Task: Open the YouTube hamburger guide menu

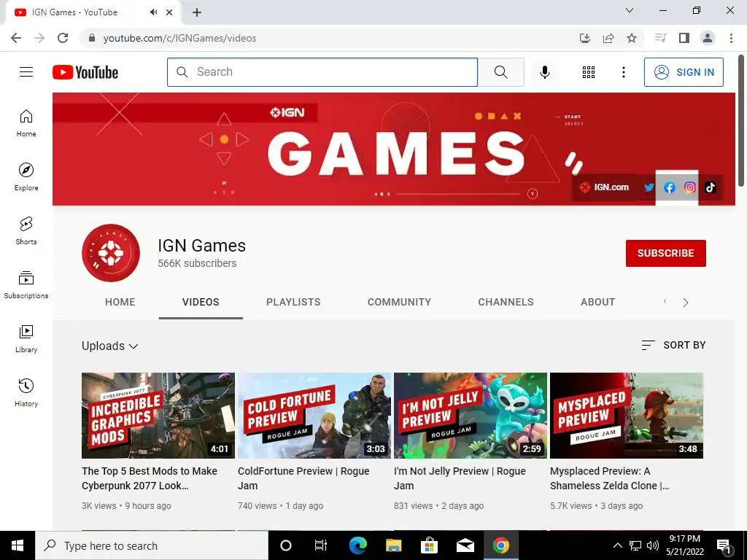Action: click(26, 72)
